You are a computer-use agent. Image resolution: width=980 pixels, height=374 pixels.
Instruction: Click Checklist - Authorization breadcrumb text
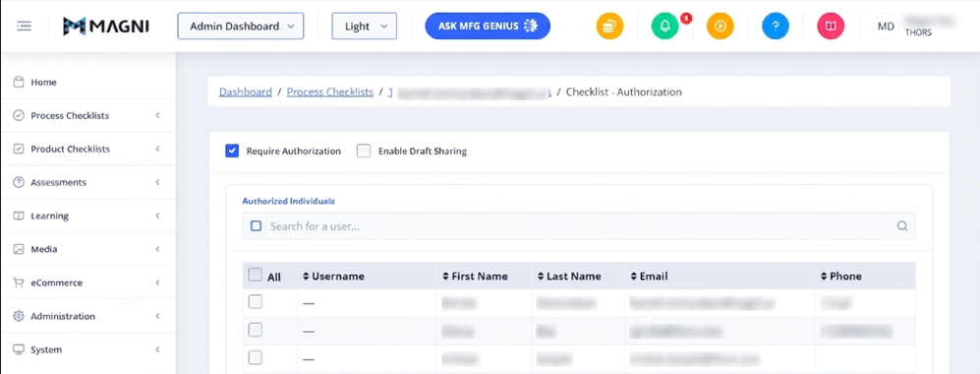624,92
